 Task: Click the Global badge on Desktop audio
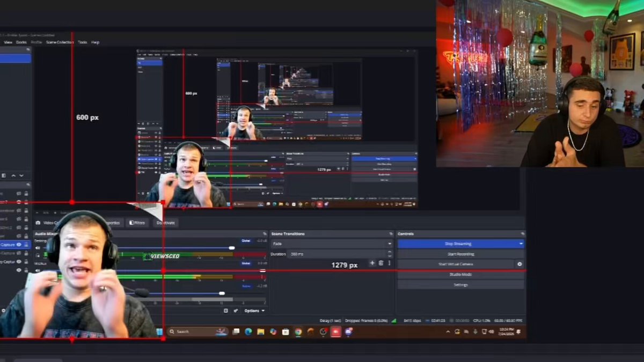coord(246,241)
